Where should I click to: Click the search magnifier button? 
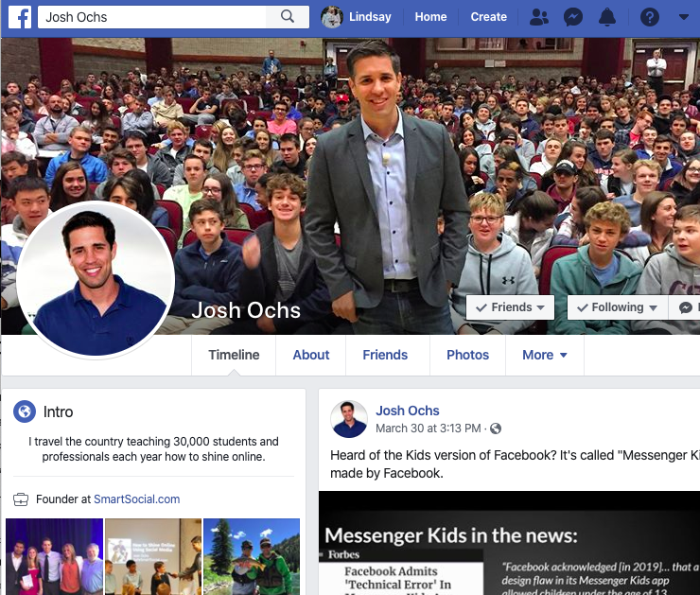287,17
